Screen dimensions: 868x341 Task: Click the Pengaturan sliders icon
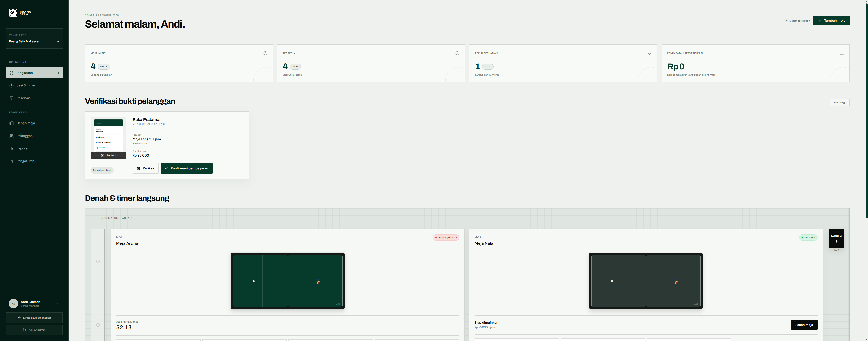click(11, 161)
